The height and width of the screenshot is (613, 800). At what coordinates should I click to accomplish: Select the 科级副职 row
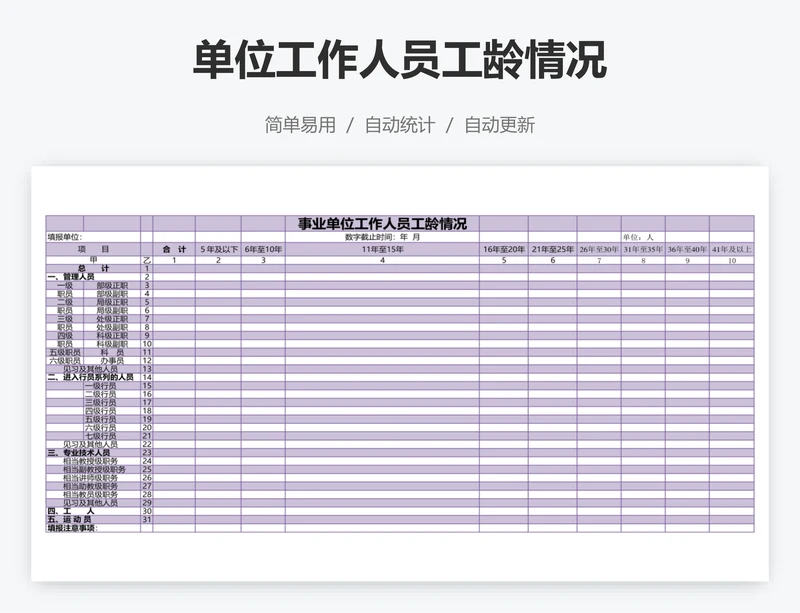(400, 344)
